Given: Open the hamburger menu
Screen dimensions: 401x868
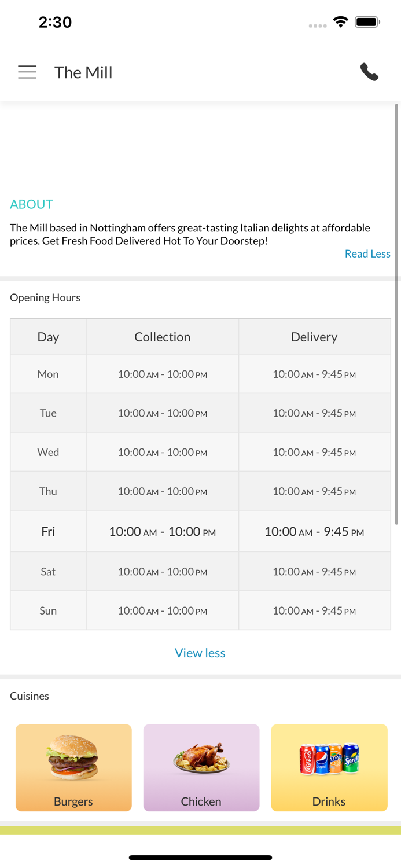Looking at the screenshot, I should point(27,72).
